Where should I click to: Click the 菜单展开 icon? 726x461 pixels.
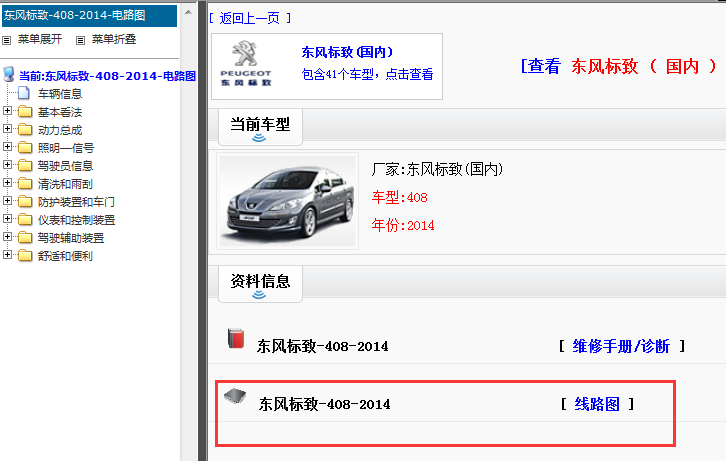click(6, 40)
